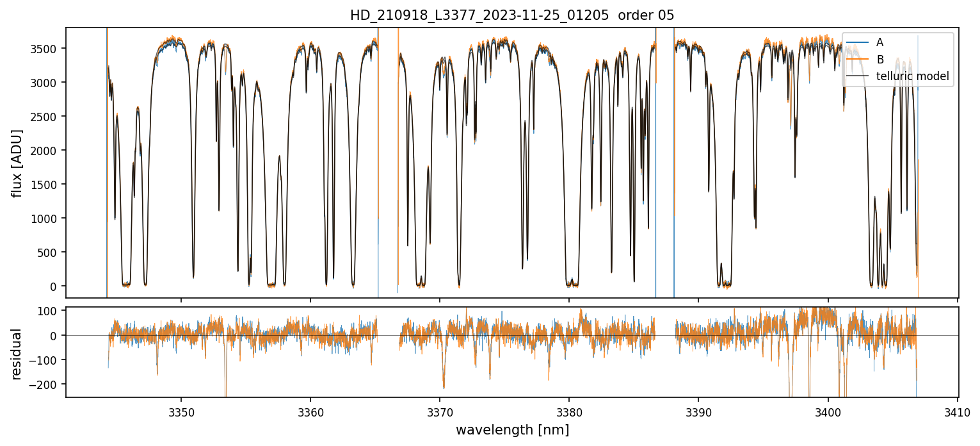980x446 pixels.
Task: Click the 'wavelength [nm]' x-axis label
Action: pyautogui.click(x=512, y=430)
